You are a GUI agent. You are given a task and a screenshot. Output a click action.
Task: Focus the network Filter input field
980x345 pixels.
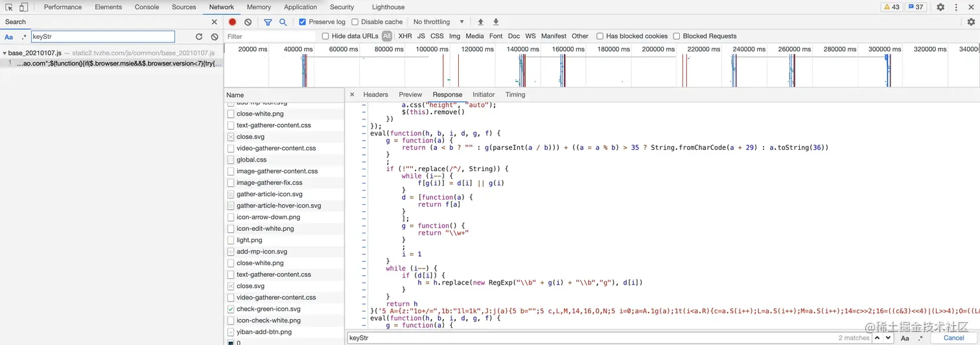tap(270, 36)
